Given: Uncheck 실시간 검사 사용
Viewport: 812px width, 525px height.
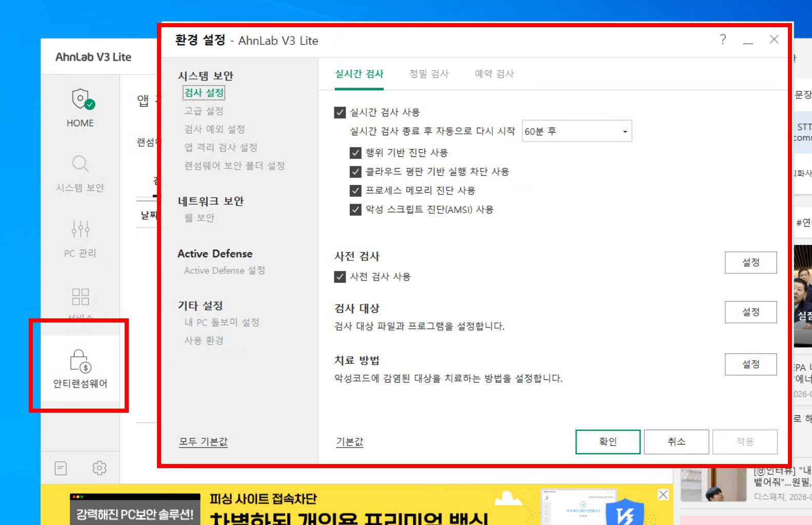Looking at the screenshot, I should pos(340,112).
